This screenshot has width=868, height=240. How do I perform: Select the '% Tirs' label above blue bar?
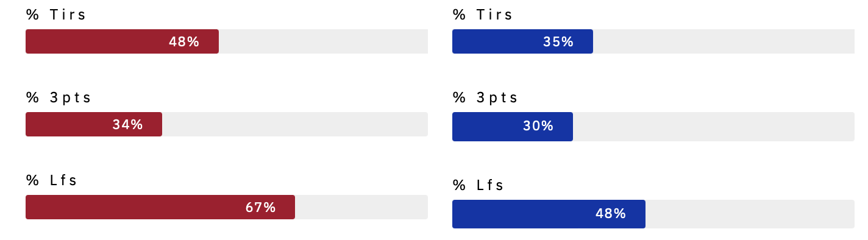pyautogui.click(x=483, y=15)
